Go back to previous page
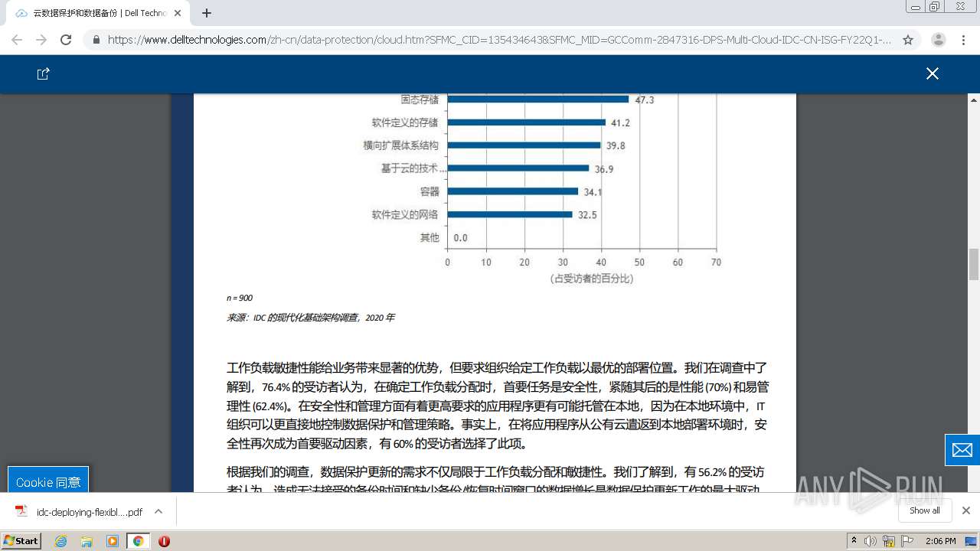 pyautogui.click(x=17, y=40)
